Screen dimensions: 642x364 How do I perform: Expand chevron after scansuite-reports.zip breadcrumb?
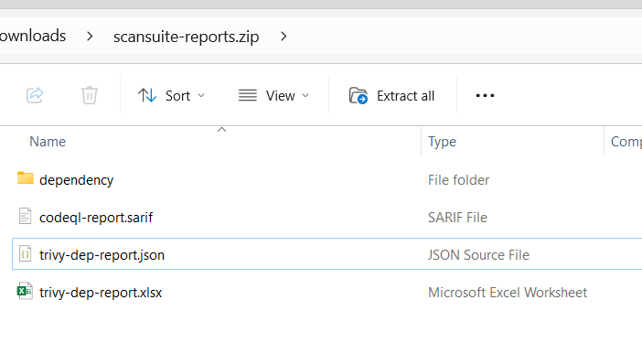284,37
